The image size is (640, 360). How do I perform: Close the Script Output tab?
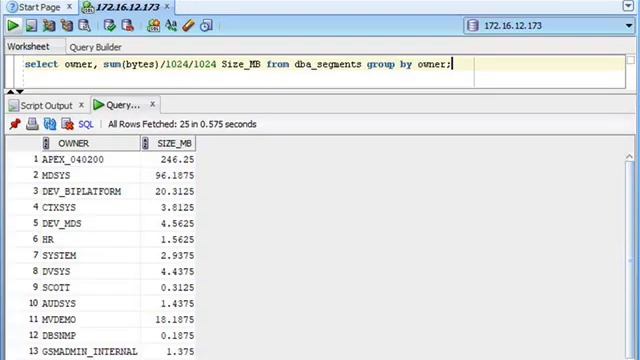pos(81,105)
